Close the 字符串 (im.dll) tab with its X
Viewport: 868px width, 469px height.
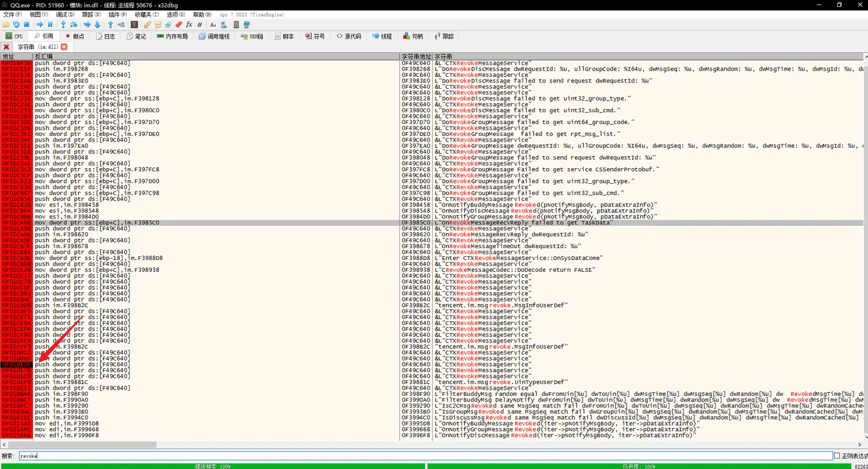click(x=64, y=47)
